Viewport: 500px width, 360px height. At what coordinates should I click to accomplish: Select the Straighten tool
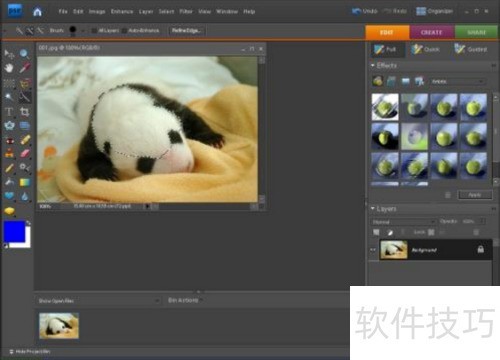(25, 126)
